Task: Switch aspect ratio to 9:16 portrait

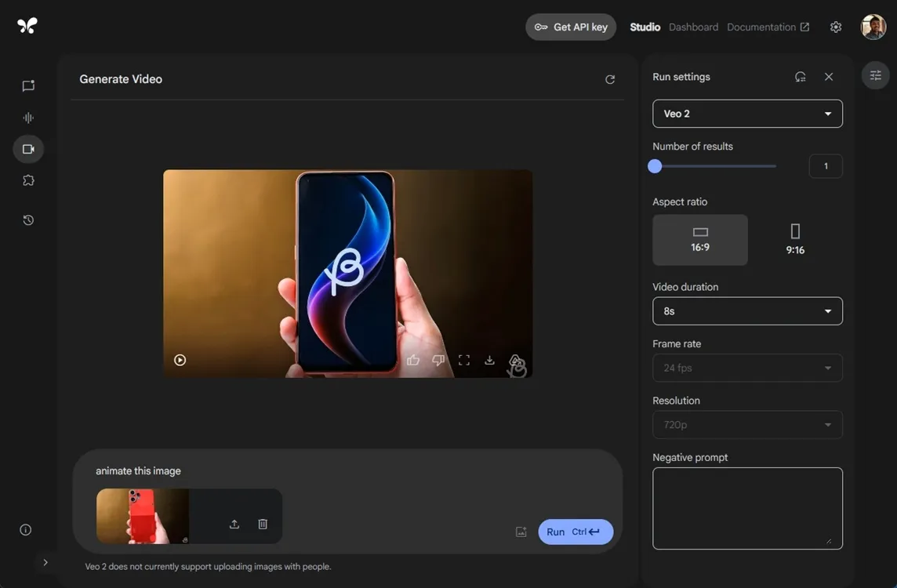Action: click(x=794, y=235)
